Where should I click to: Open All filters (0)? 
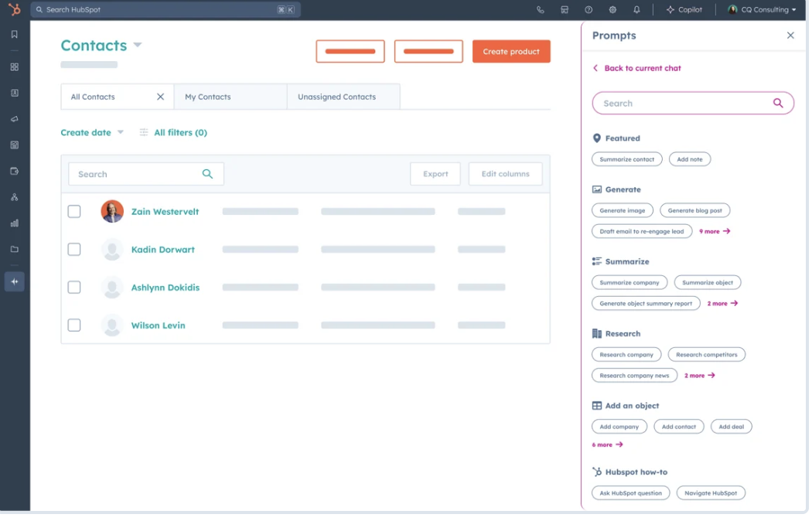[x=173, y=133]
